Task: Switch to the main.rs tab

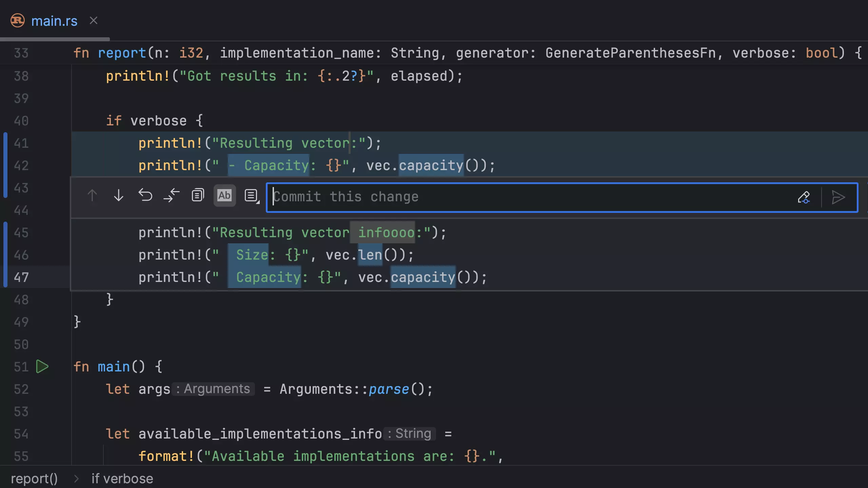Action: 54,21
